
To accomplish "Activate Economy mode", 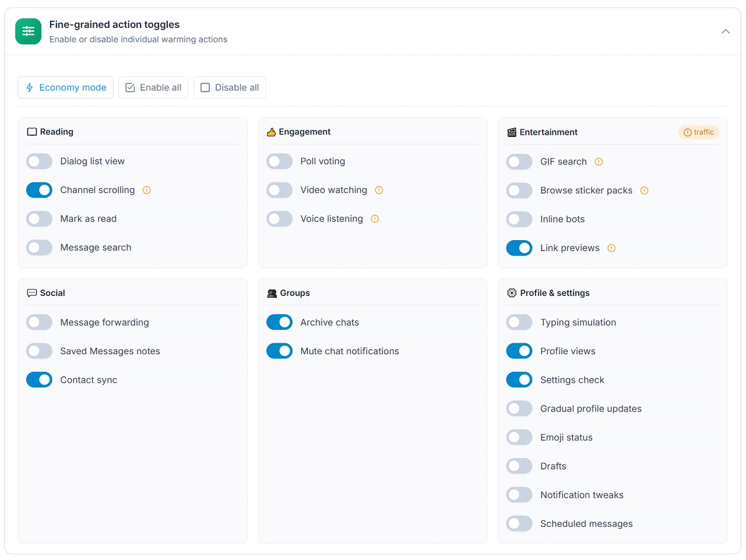I will pos(66,87).
